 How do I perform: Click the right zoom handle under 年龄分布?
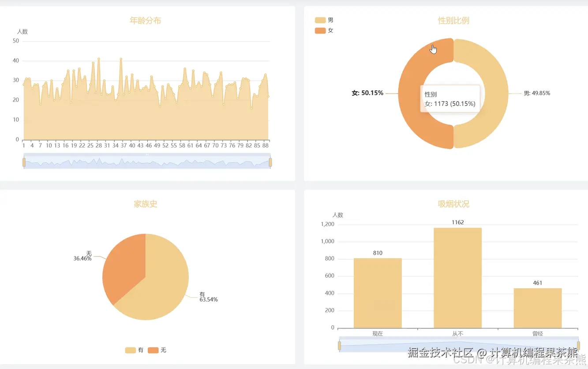(x=270, y=162)
